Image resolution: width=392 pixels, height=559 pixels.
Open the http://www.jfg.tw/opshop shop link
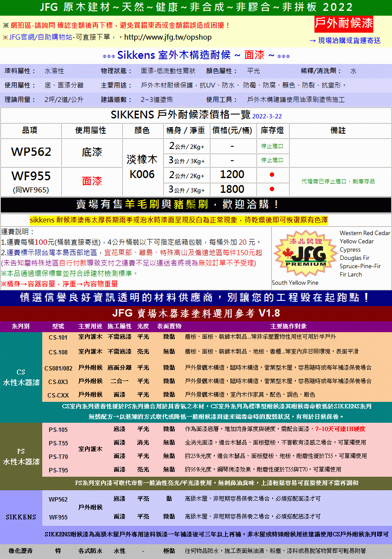pos(168,37)
